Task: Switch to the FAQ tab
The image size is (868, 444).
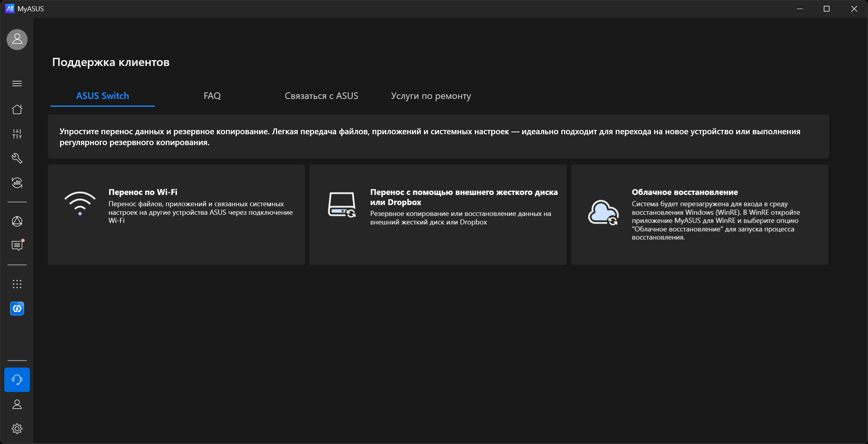Action: [212, 96]
